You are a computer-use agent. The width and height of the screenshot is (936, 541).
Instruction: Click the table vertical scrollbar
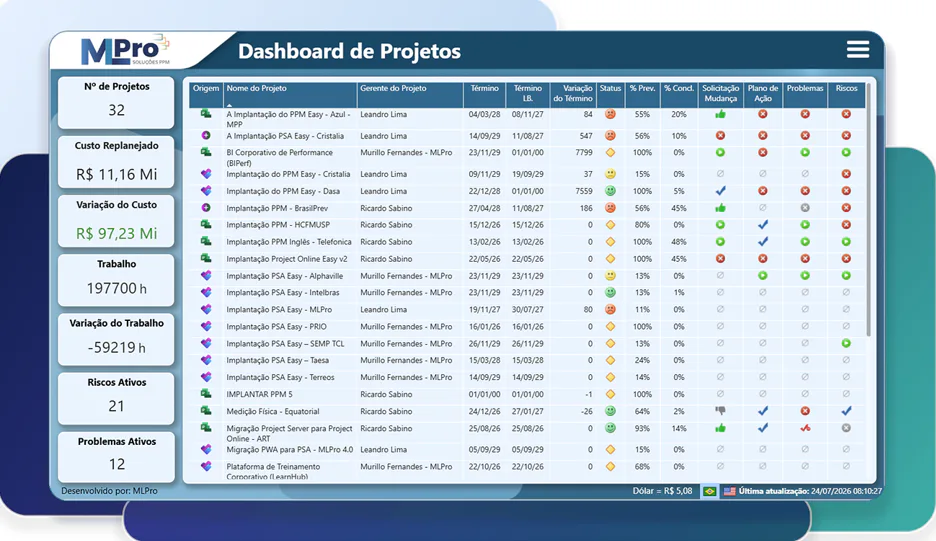869,209
